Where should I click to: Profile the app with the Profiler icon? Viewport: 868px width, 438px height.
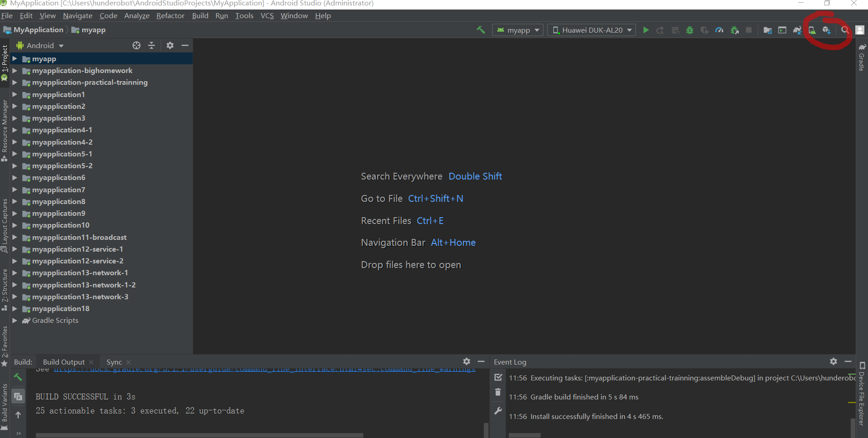719,30
